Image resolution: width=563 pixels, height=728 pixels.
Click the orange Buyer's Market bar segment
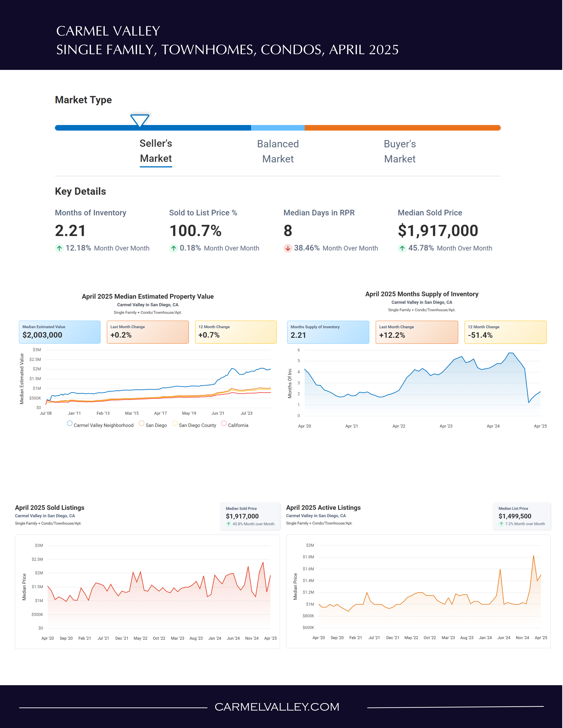coord(403,128)
